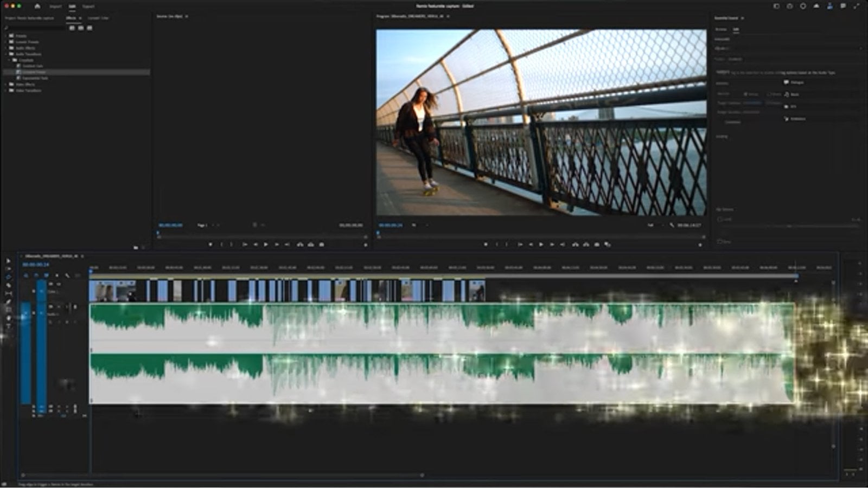Screen dimensions: 868x488
Task: Select the Hand tool in the toolbar
Action: [8, 318]
